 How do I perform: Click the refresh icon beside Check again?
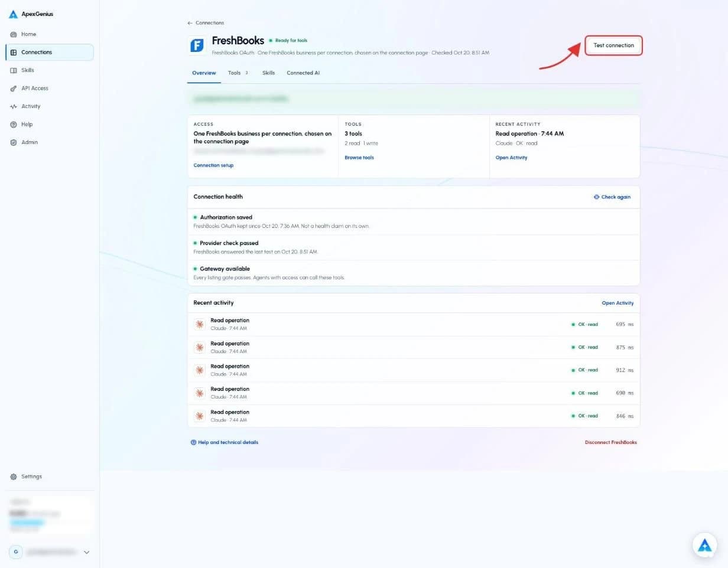point(596,197)
